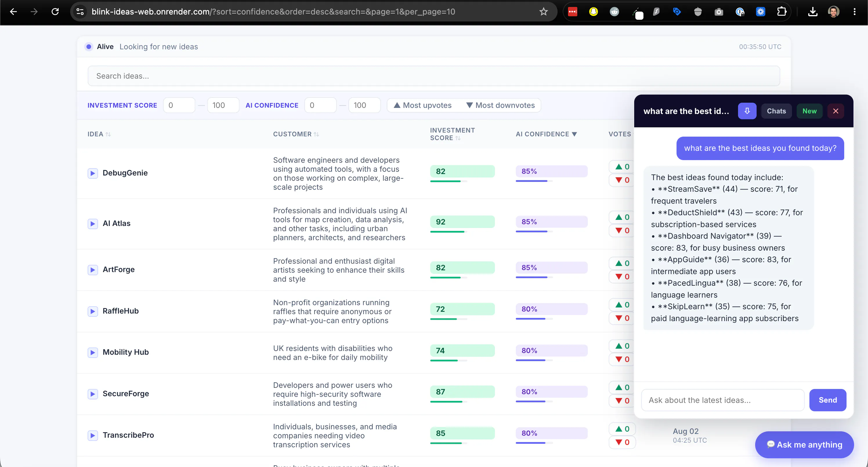The image size is (868, 467).
Task: Click DebugGenie's investment score bar
Action: click(462, 171)
